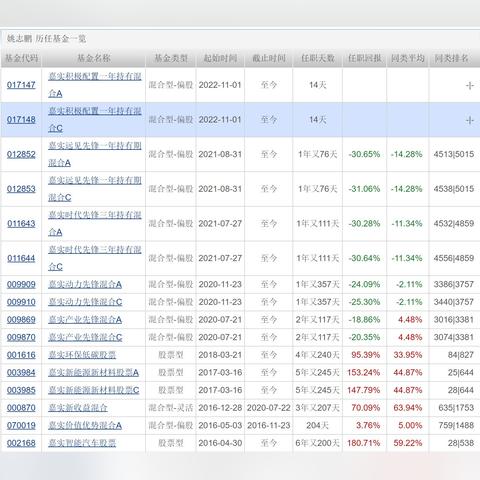
Task: Open 嘉实产业先锋混合A fund name
Action: [85, 320]
